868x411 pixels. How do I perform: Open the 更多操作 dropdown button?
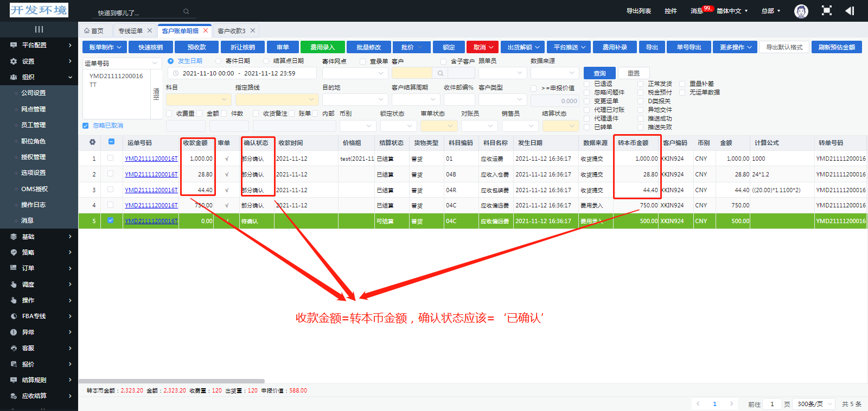[735, 47]
